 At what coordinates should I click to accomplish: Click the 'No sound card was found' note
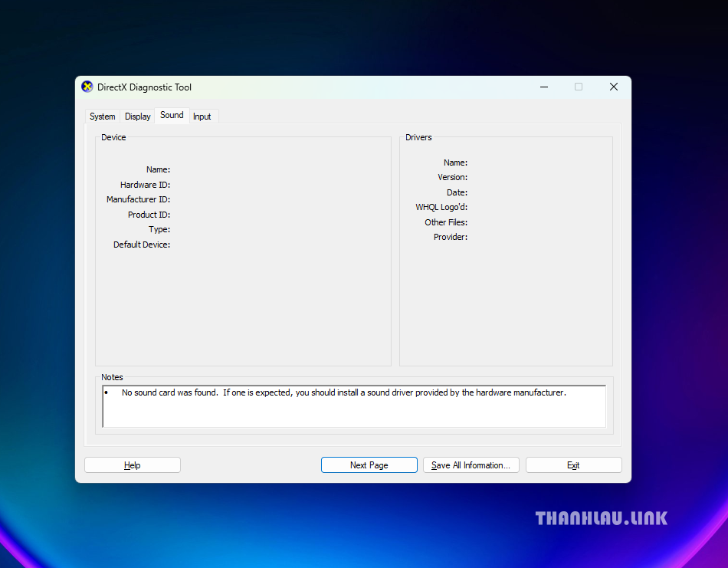[343, 392]
